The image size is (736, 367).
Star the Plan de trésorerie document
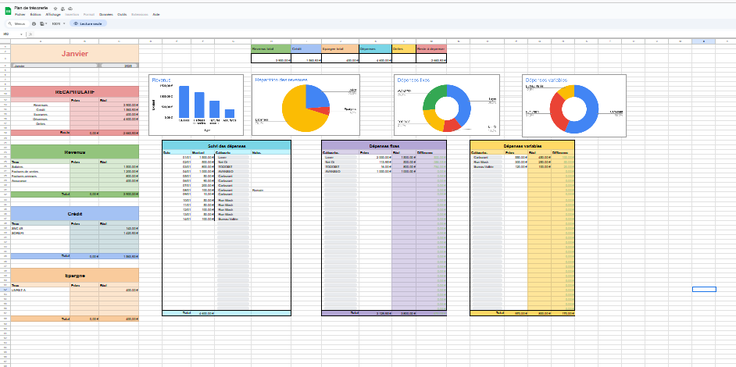[55, 8]
